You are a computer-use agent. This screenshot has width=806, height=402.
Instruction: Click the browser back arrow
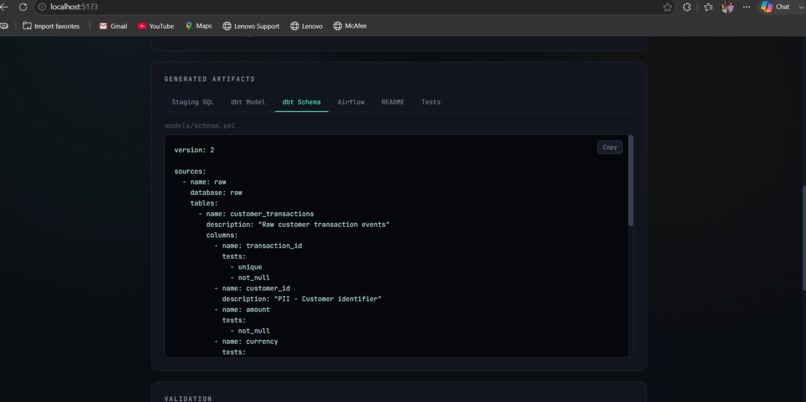click(4, 7)
